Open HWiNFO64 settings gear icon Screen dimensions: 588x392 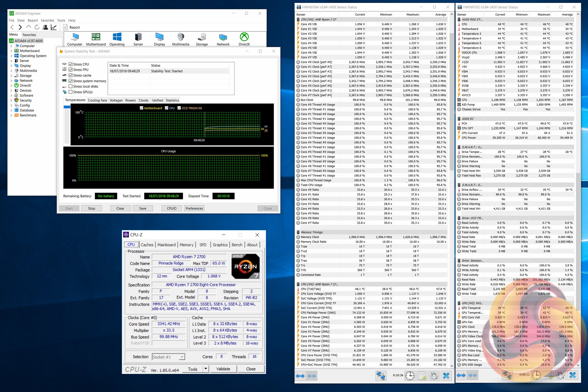point(434,376)
